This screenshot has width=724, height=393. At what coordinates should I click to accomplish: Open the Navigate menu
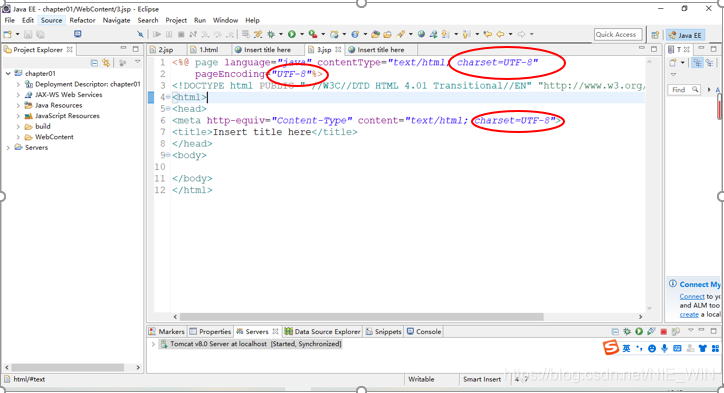(x=116, y=20)
